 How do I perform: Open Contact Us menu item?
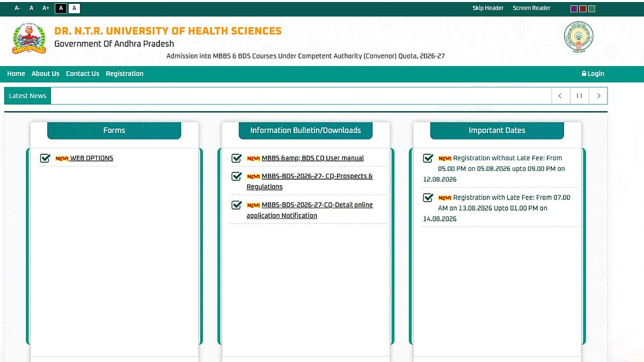[x=83, y=73]
